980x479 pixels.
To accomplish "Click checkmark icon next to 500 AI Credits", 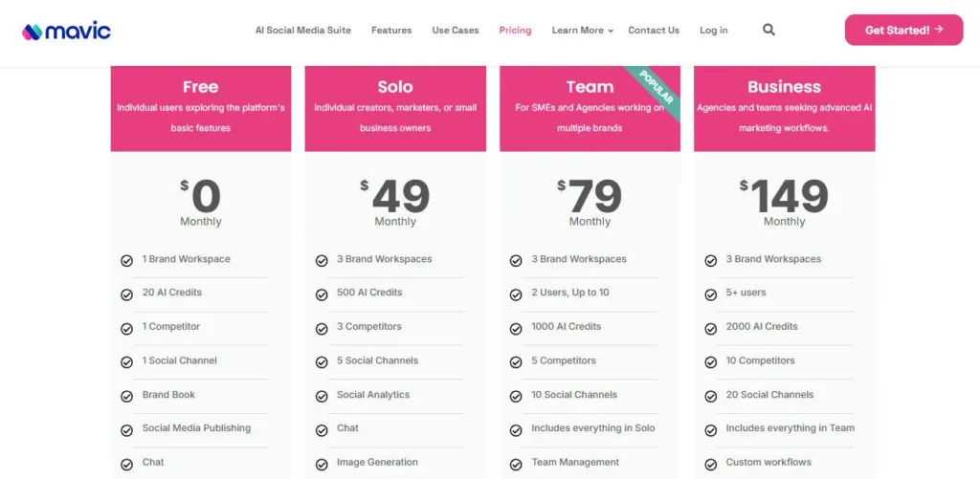I will tap(322, 294).
